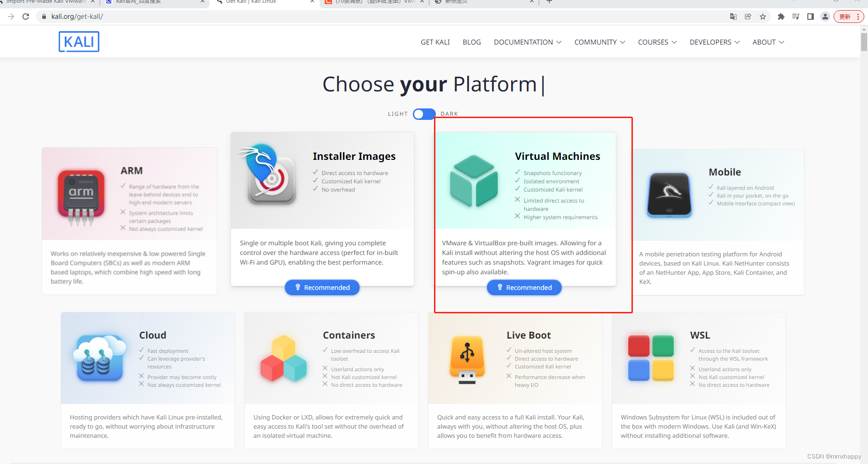Click the LIGHT label beside theme switch

pos(398,114)
